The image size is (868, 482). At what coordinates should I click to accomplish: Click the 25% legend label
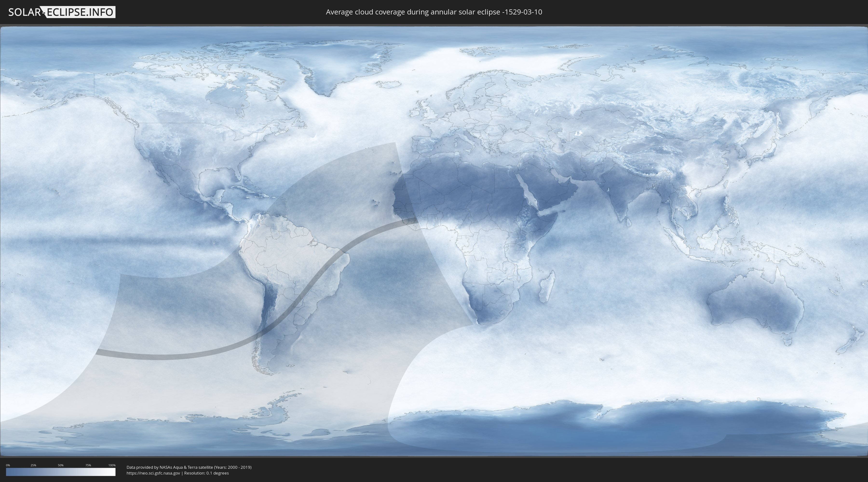click(33, 465)
